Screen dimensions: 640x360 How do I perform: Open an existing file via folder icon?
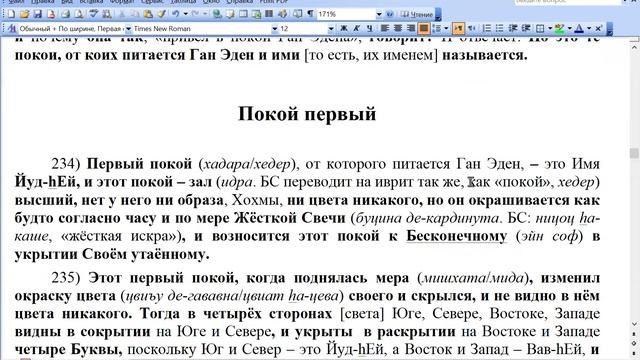(x=24, y=14)
